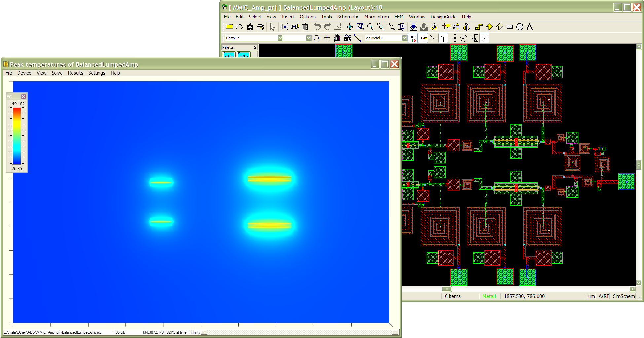Select the Insert Text 'A' tool
Viewport: 644px width, 338px height.
coord(530,27)
